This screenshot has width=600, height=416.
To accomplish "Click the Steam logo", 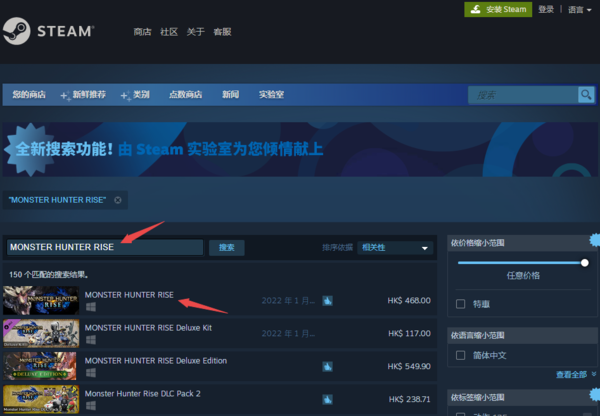I will click(x=48, y=31).
